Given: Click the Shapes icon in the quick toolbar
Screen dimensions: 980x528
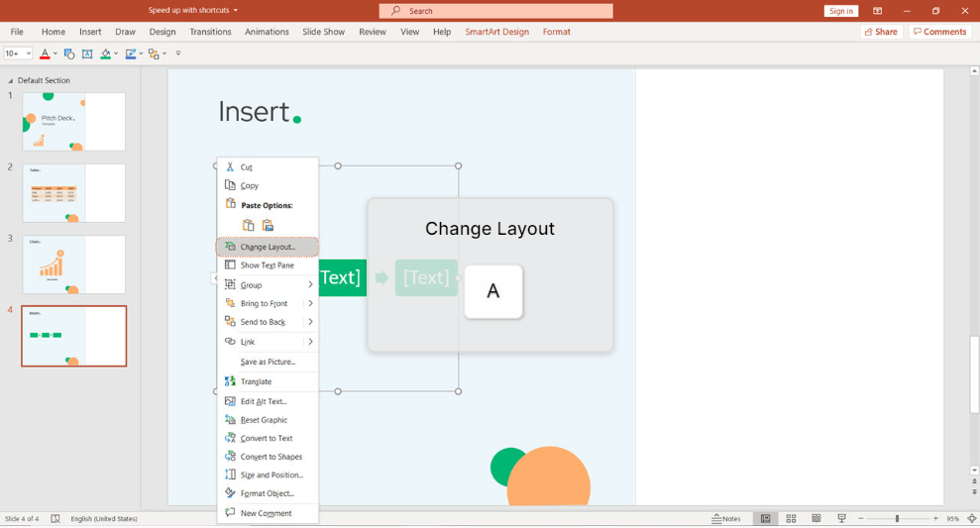Looking at the screenshot, I should (68, 53).
